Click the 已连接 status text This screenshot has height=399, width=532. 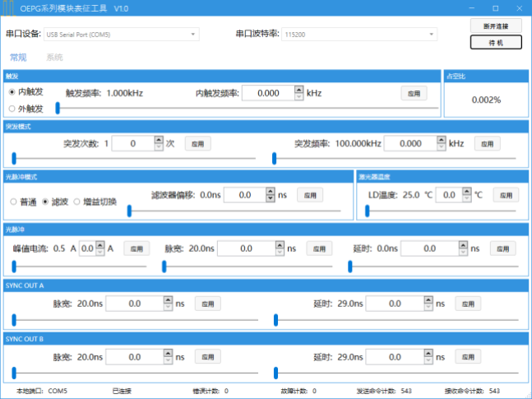coord(122,392)
